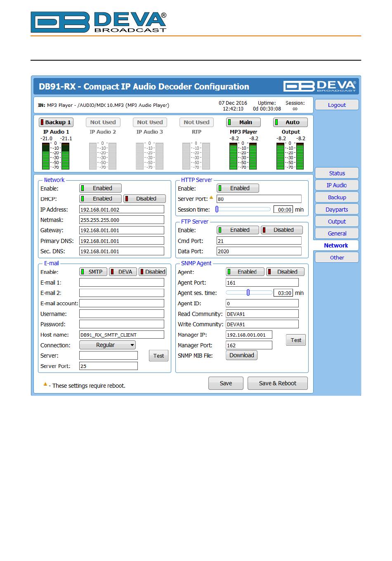Click the IP Audio 3 level meter
Viewport: 392px width, 561px height.
pyautogui.click(x=150, y=156)
